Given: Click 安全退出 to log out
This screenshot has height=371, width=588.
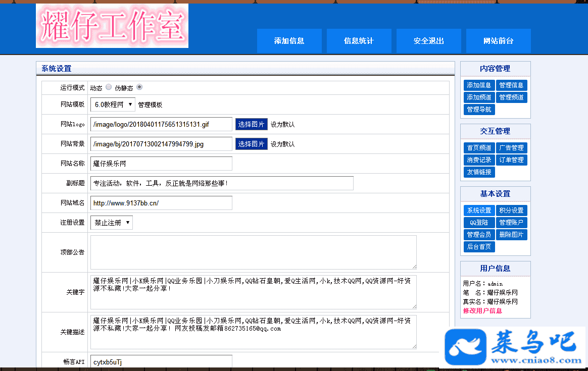Looking at the screenshot, I should click(x=428, y=41).
